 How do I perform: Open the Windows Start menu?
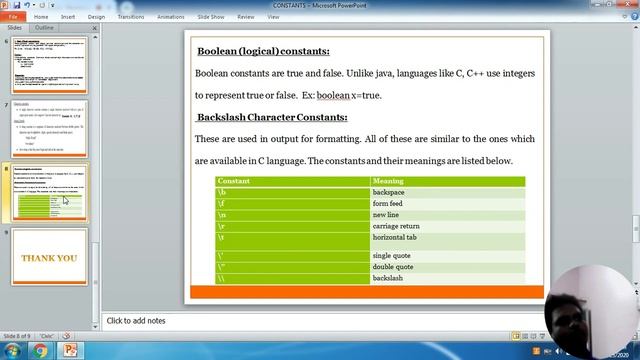(x=12, y=351)
